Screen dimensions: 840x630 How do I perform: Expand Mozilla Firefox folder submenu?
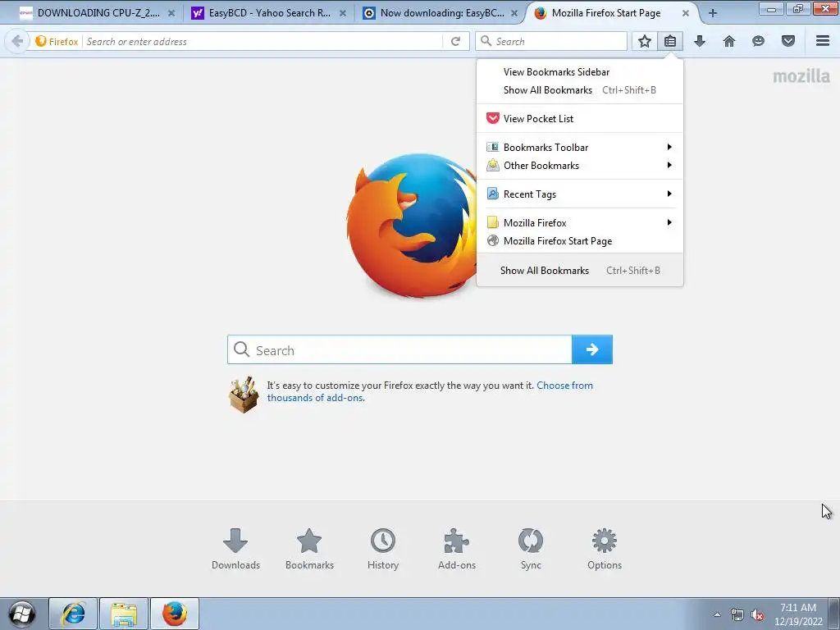click(x=580, y=223)
